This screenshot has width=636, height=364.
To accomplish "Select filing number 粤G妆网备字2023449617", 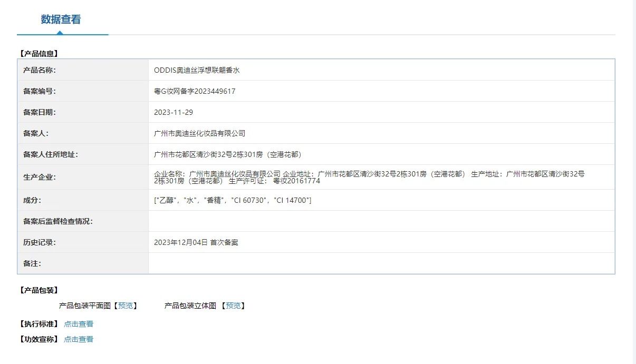I will 195,91.
